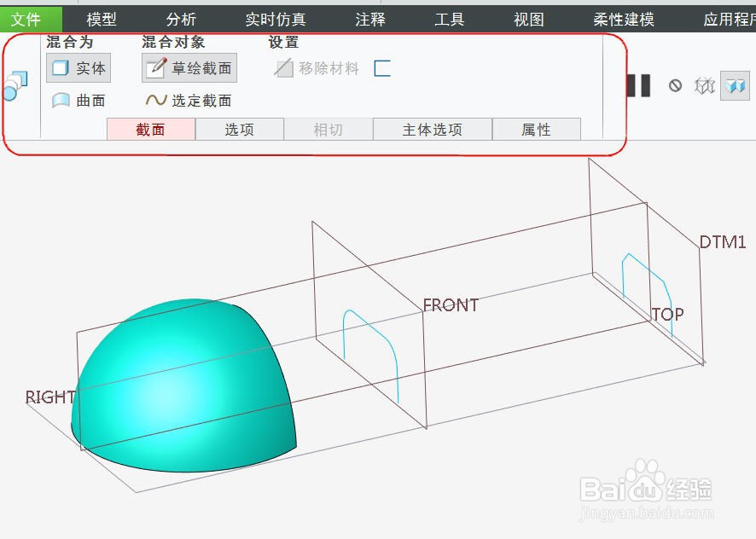Select 曲面 surface blend type

(79, 101)
